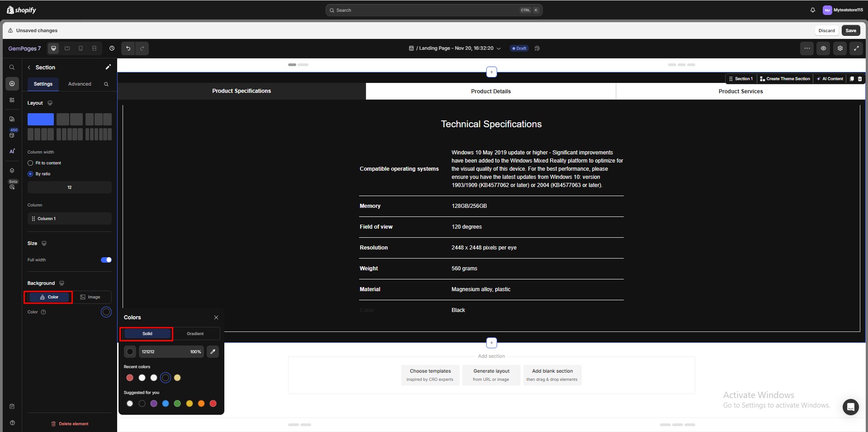Switch to the Advanced settings tab

(80, 84)
